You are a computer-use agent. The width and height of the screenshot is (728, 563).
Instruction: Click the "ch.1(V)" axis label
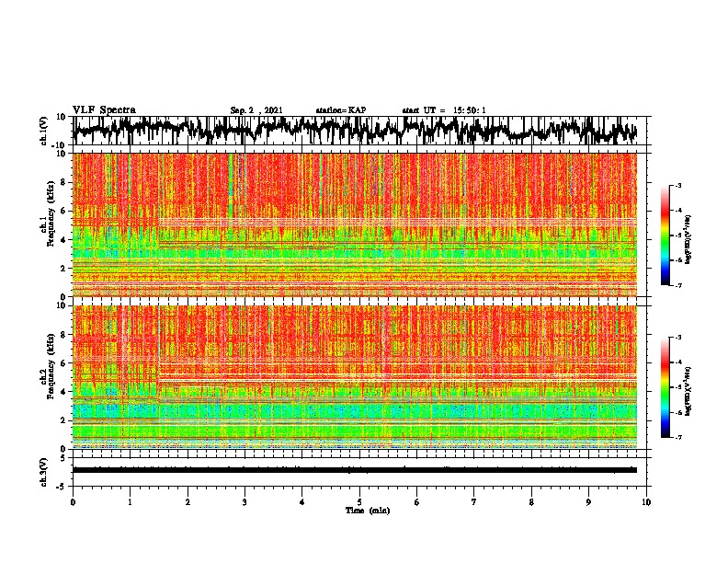[44, 131]
